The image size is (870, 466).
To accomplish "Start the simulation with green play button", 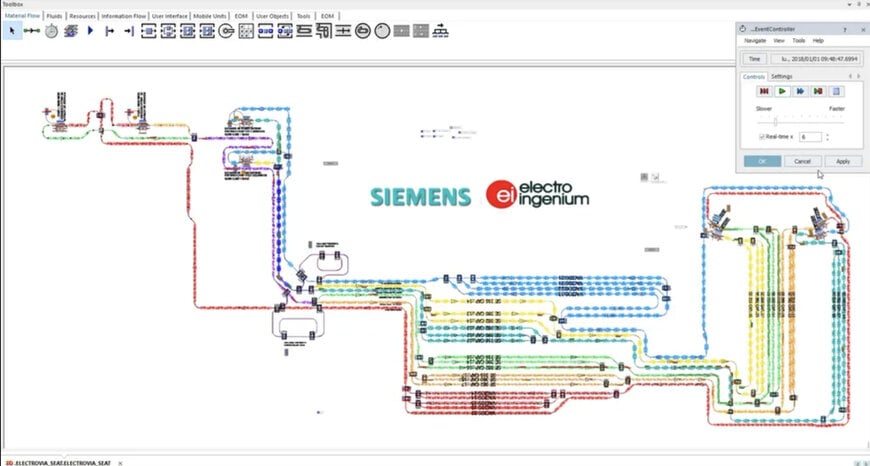I will (x=782, y=91).
